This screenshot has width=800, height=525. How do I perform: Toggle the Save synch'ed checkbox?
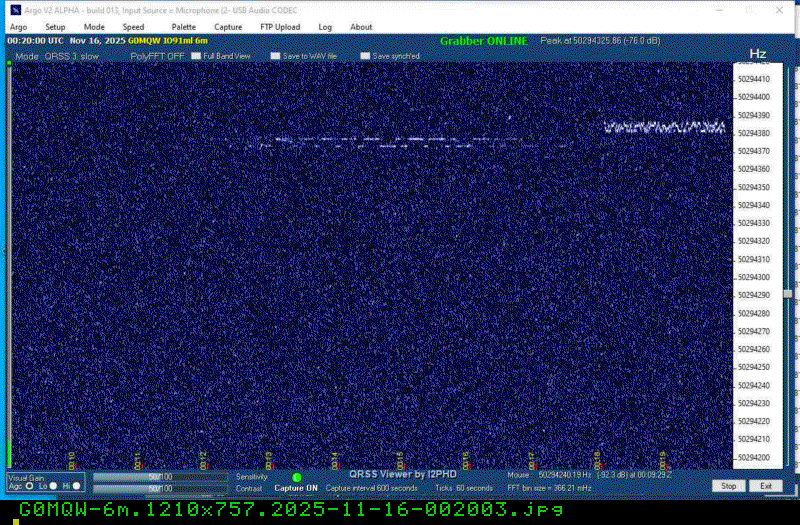[x=365, y=56]
